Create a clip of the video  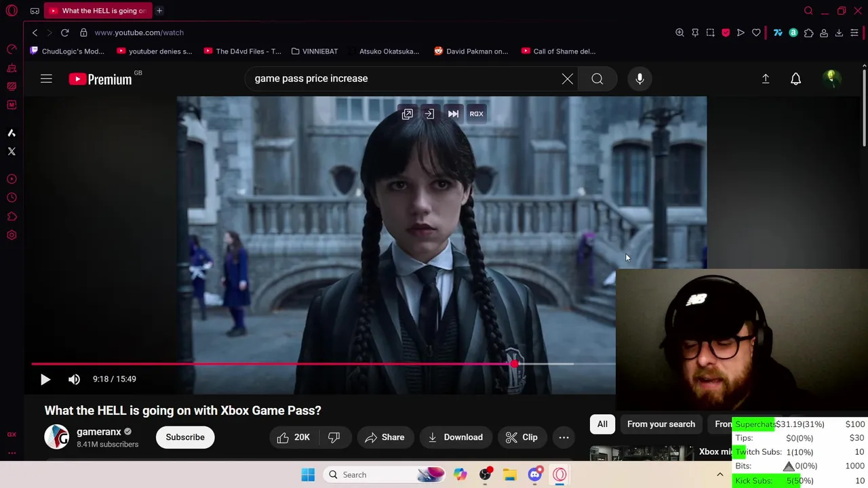coord(522,437)
